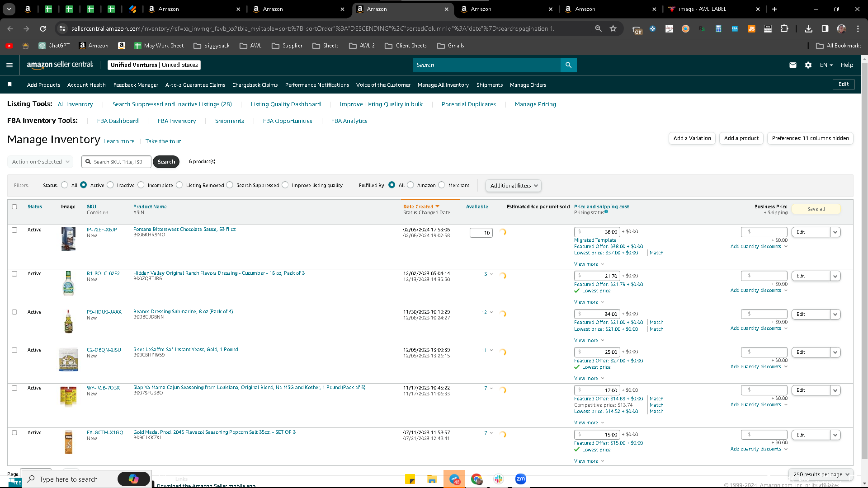
Task: Open the Account Health menu item
Action: tap(86, 85)
